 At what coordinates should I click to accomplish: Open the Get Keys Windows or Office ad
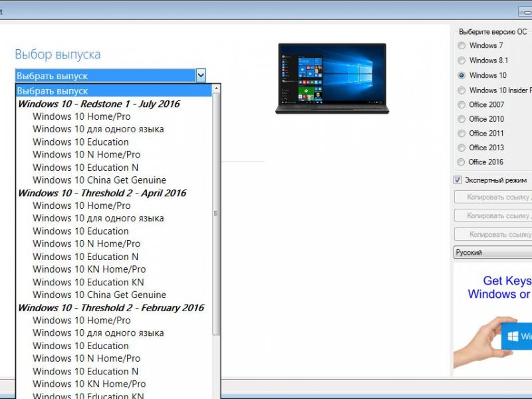tap(493, 320)
